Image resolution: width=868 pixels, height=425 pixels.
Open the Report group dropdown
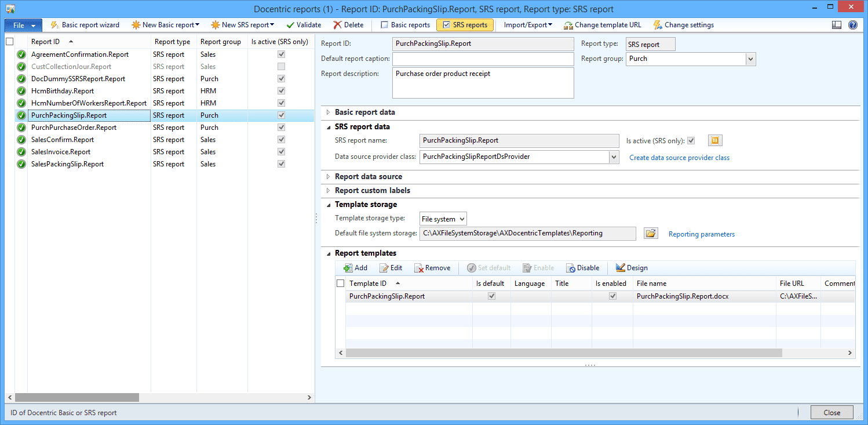click(751, 59)
